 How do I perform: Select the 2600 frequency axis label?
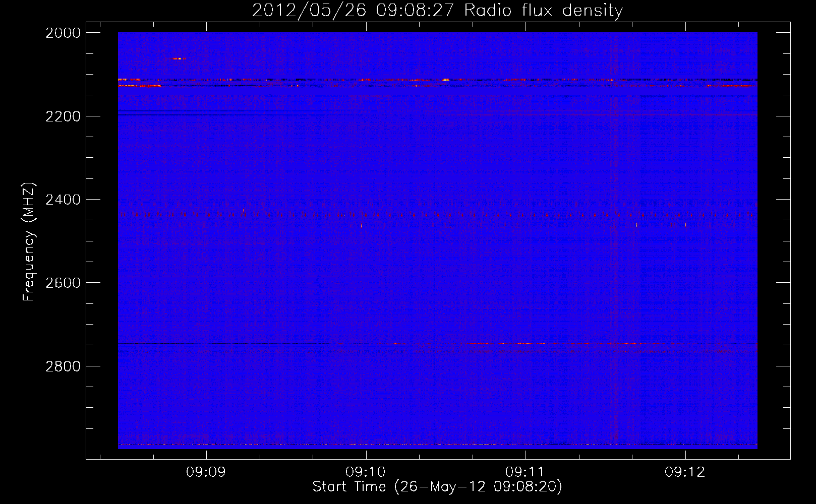coord(63,283)
